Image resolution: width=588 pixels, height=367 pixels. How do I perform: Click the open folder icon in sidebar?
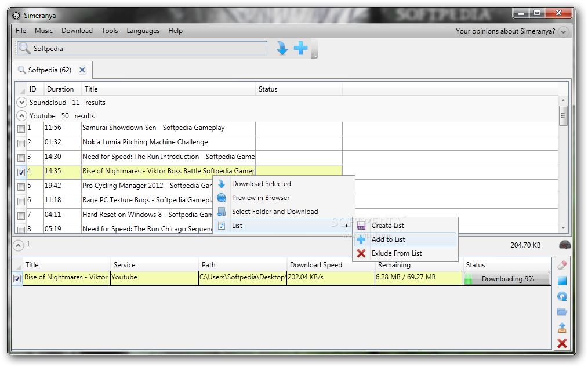tap(562, 312)
